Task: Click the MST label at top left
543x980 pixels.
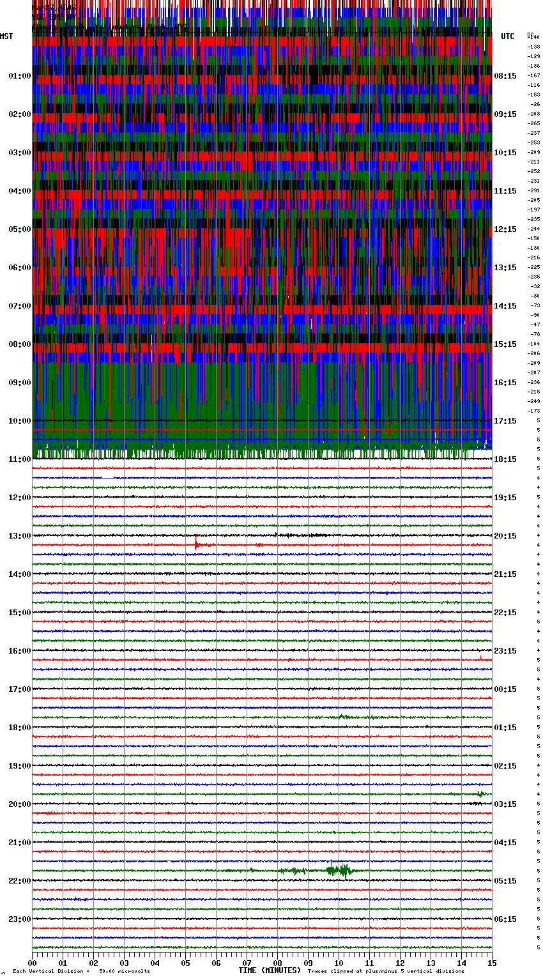Action: coord(6,36)
